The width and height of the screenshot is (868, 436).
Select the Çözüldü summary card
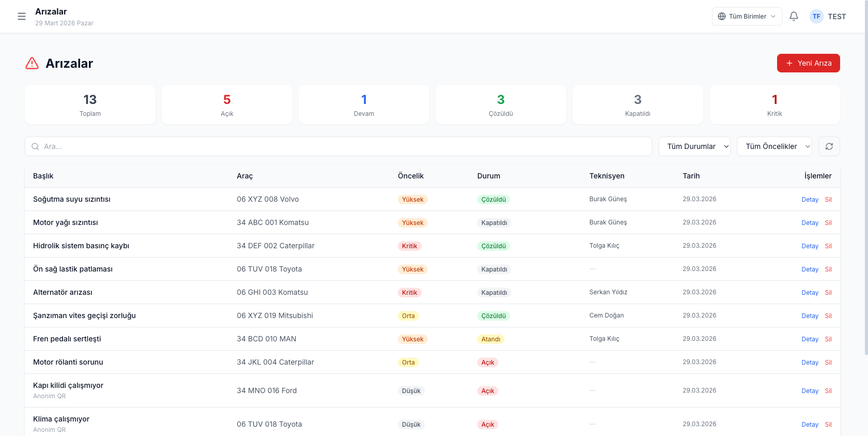(x=501, y=104)
